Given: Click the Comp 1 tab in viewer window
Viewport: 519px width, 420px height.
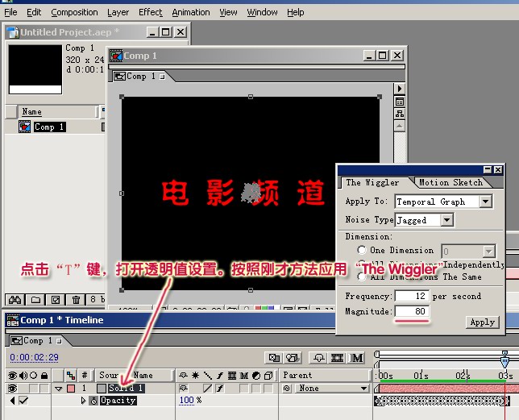Looking at the screenshot, I should tap(139, 76).
